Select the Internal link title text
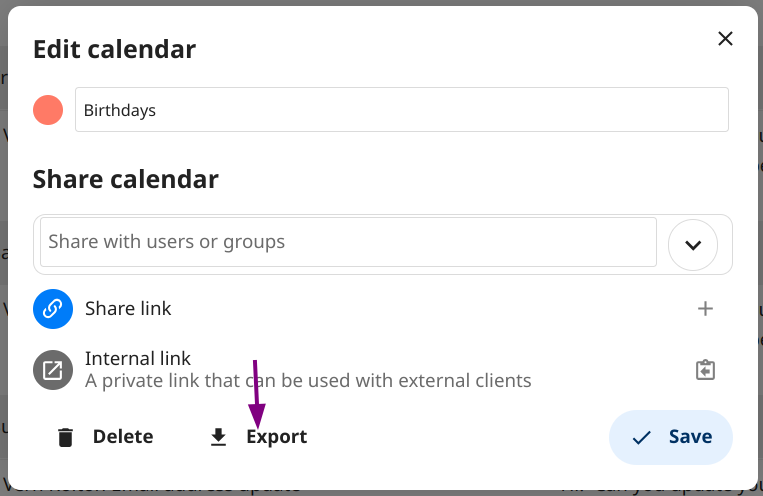 (x=138, y=359)
